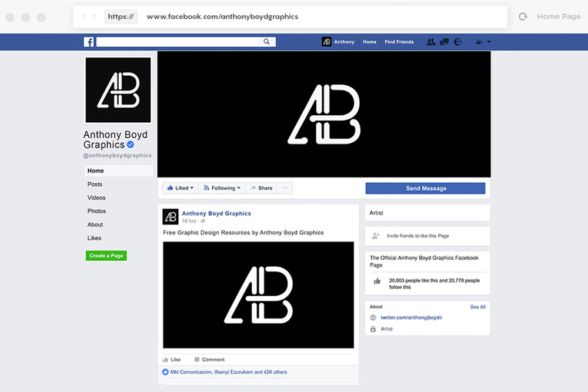
Task: Click the Facebook logo icon
Action: click(89, 42)
